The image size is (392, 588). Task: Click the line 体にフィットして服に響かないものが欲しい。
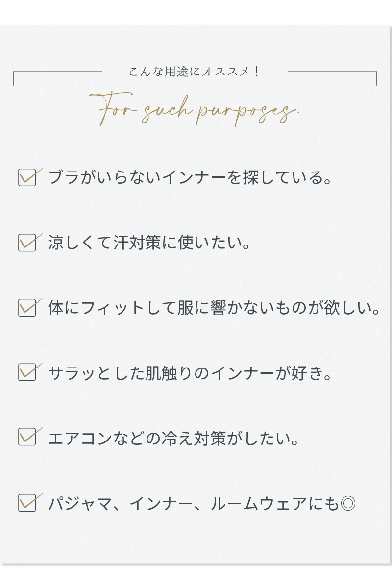tap(215, 308)
